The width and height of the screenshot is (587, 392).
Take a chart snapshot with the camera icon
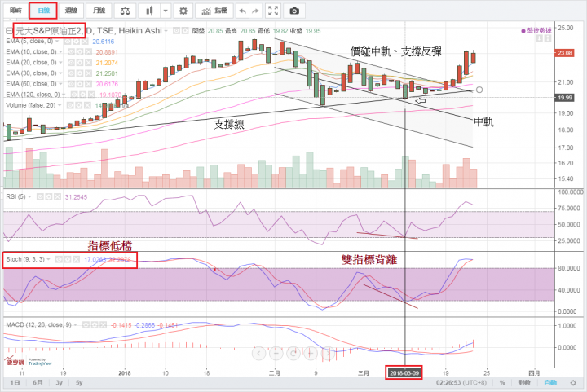click(x=294, y=11)
